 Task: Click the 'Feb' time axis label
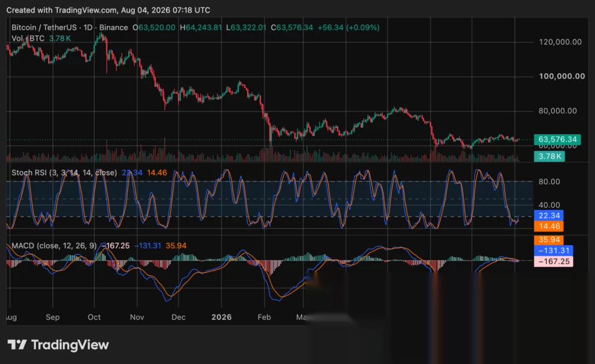264,317
